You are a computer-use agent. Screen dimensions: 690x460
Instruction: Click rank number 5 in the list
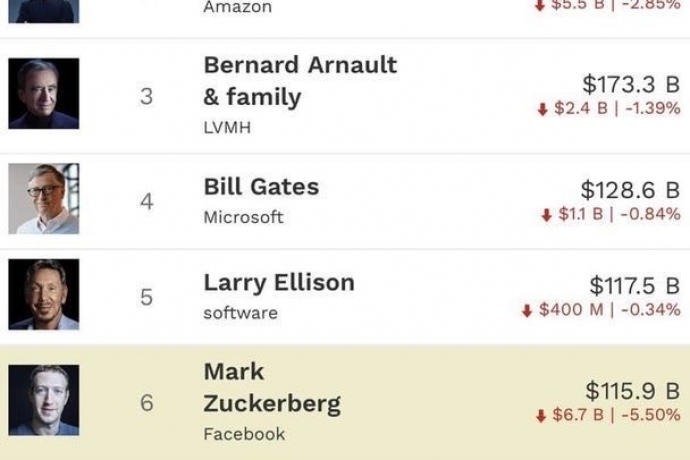click(x=146, y=297)
